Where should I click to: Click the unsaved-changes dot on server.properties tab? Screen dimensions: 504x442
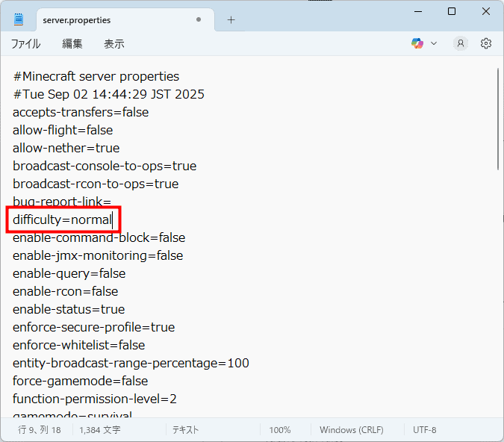point(199,20)
